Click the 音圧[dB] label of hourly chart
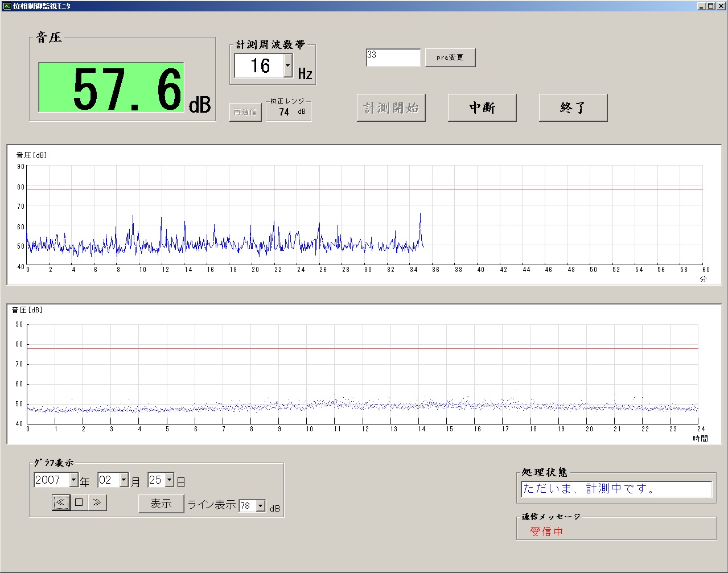 27,310
